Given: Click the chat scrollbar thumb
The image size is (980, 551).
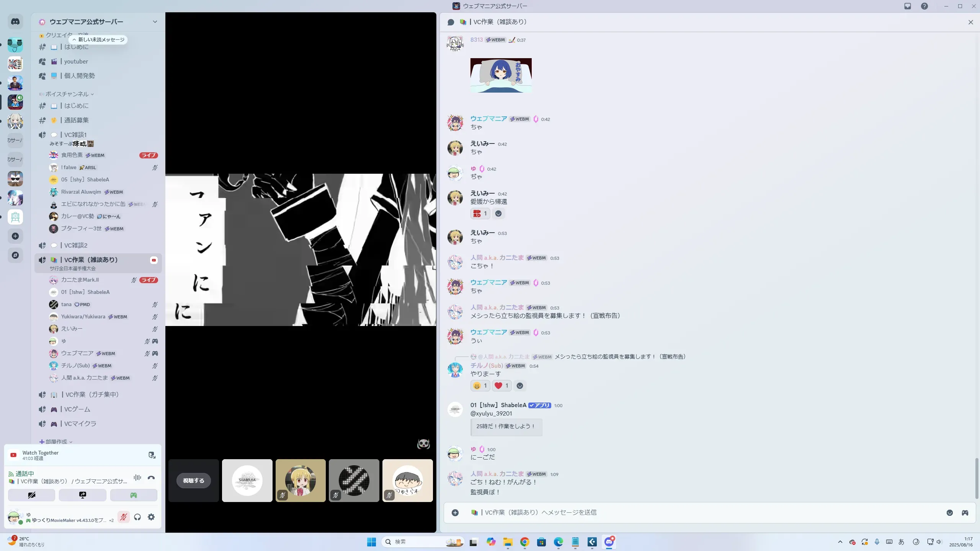Looking at the screenshot, I should click(976, 478).
